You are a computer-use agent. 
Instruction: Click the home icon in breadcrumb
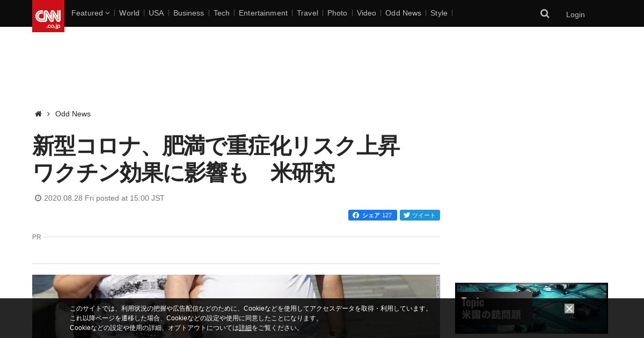click(x=38, y=114)
